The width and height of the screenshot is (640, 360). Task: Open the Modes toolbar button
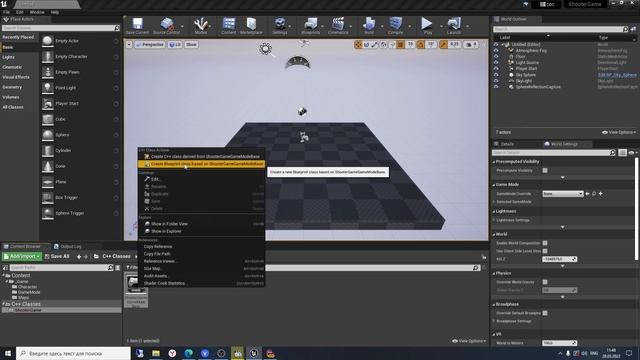200,26
